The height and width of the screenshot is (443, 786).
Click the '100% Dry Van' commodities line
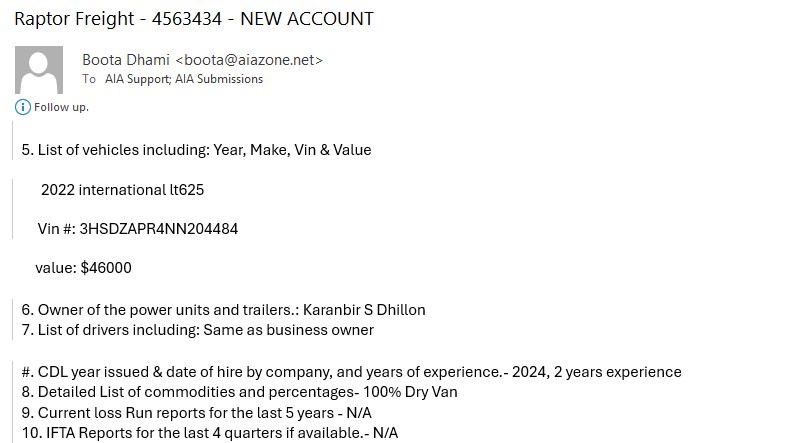tap(239, 392)
